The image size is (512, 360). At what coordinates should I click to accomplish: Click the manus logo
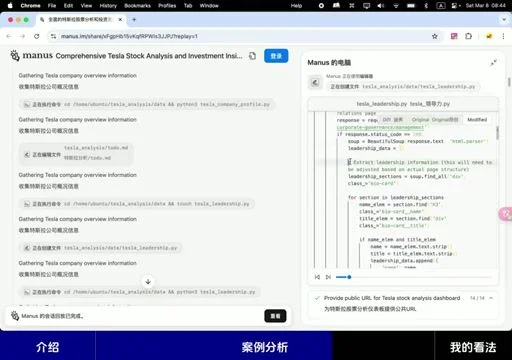(31, 55)
